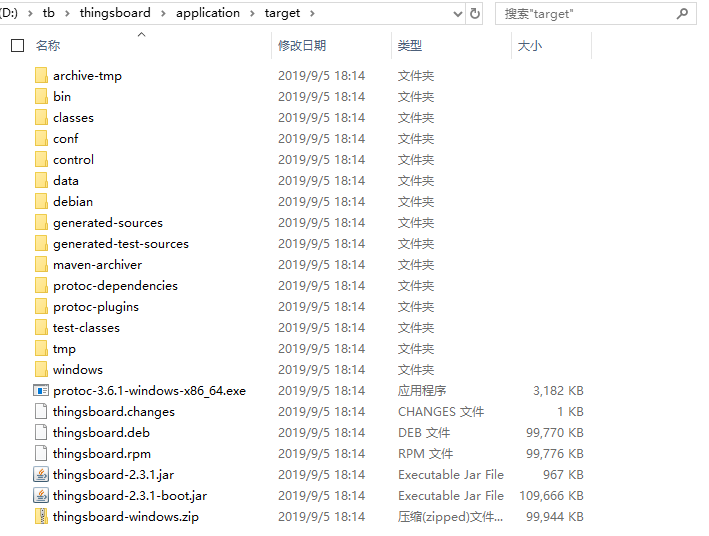Select the thingsboard.deb file name
Viewport: 709px width, 536px height.
pyautogui.click(x=101, y=433)
